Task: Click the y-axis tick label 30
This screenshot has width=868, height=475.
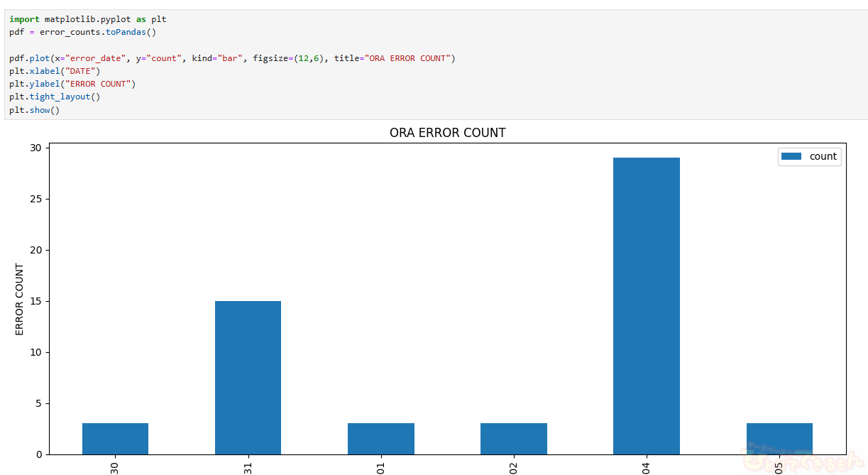Action: tap(35, 148)
